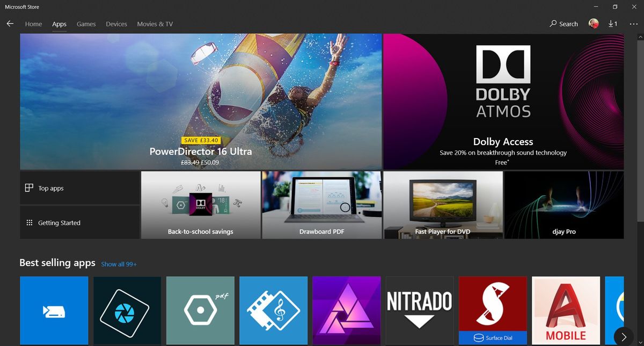This screenshot has width=644, height=346.
Task: Click the down chevron at bottom right
Action: pos(640,342)
